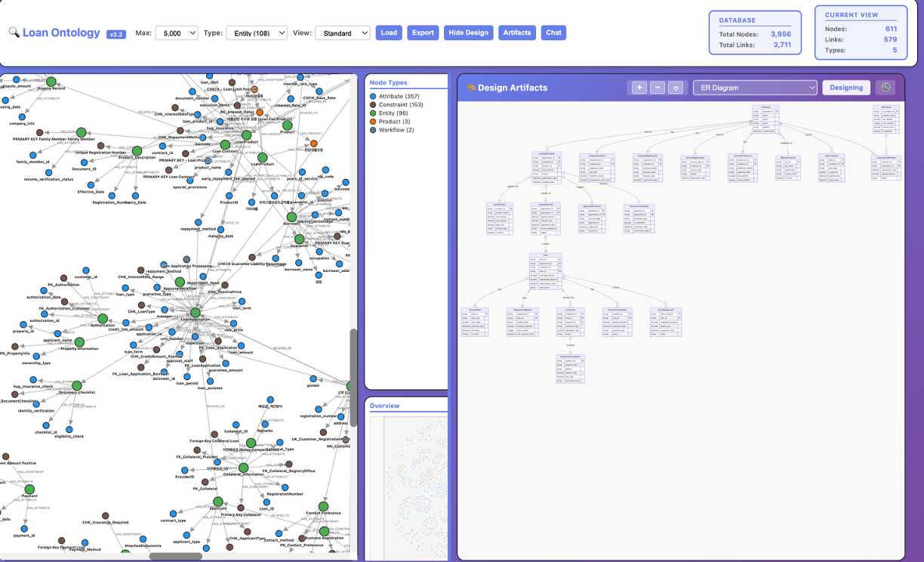The width and height of the screenshot is (924, 562).
Task: Toggle the Hide Design panel button
Action: click(x=468, y=32)
